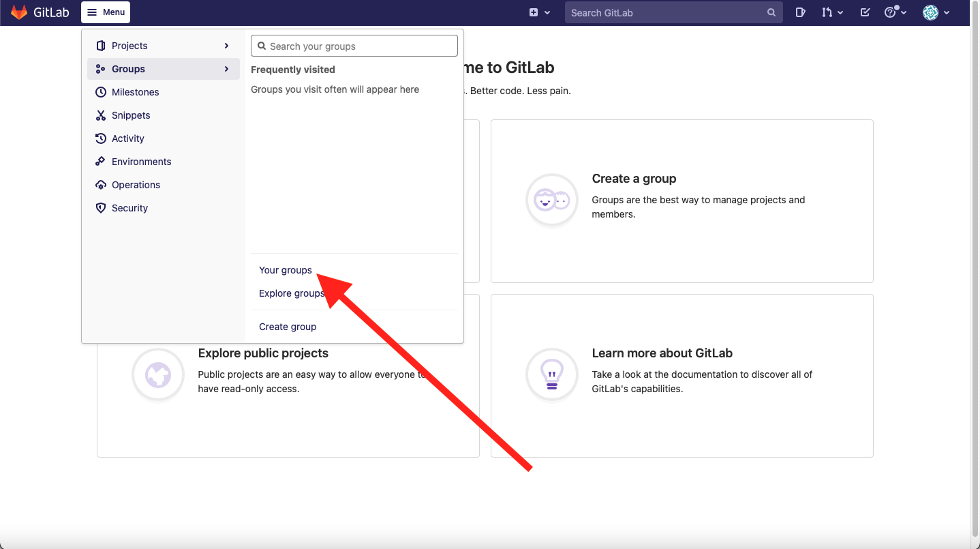The width and height of the screenshot is (980, 549).
Task: Click the magnifier icon in Search GitLab
Action: [x=771, y=12]
